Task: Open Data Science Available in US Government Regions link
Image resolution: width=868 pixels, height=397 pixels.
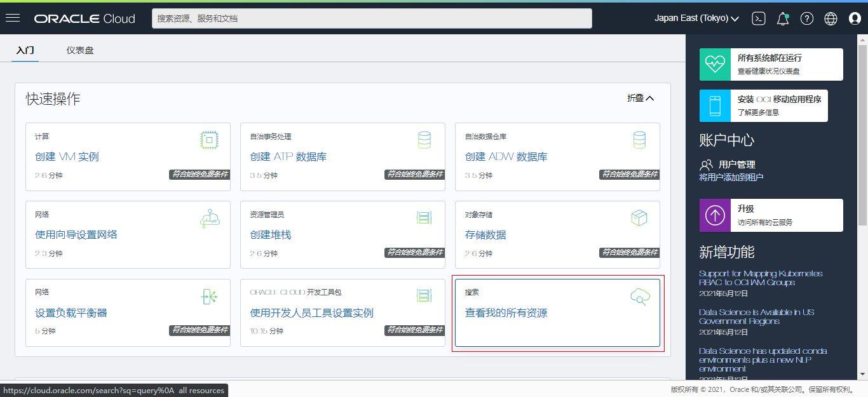Action: coord(756,317)
